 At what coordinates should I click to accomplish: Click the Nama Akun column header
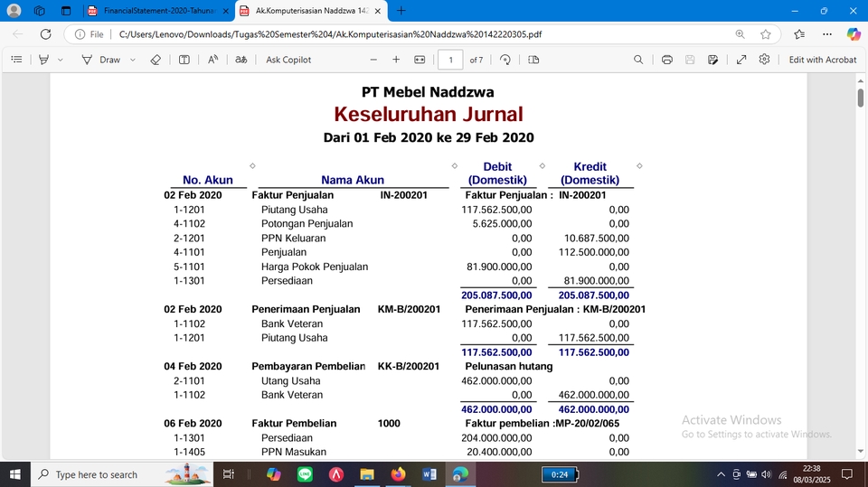click(x=353, y=180)
